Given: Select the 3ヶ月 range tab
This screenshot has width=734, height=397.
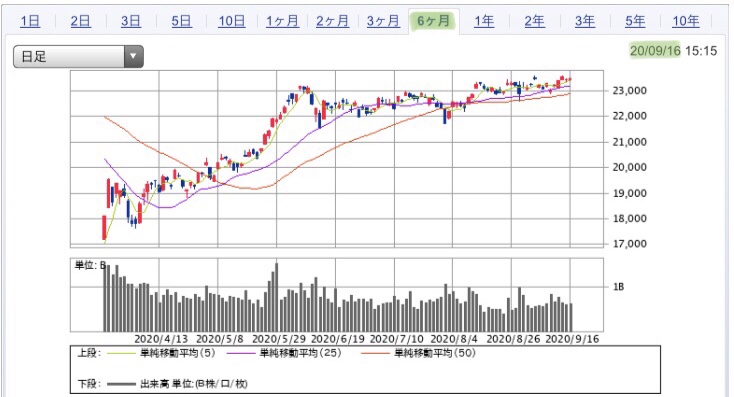Looking at the screenshot, I should tap(383, 21).
